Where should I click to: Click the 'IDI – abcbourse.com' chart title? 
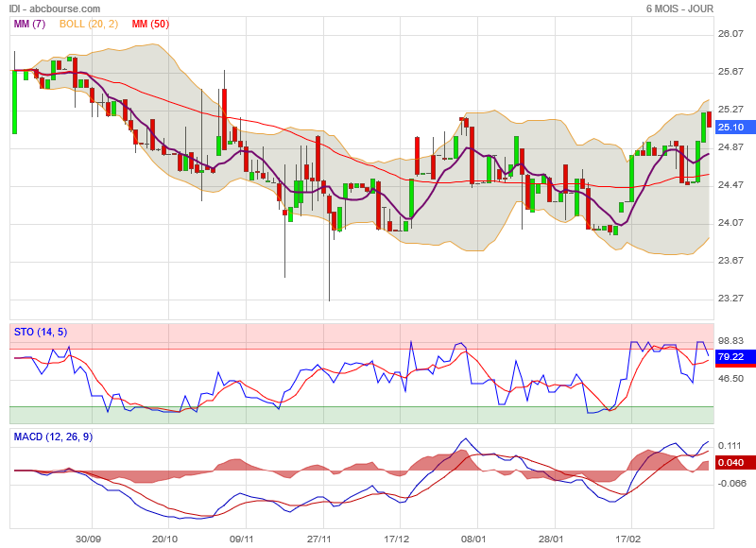55,9
